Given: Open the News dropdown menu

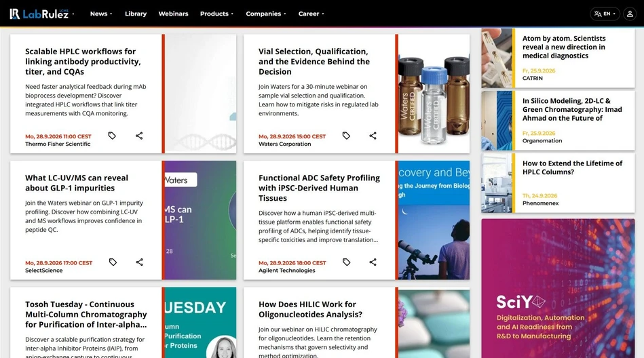Looking at the screenshot, I should (x=101, y=14).
